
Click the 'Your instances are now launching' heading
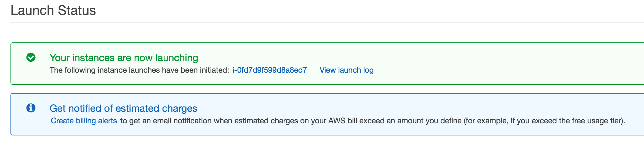pos(124,58)
